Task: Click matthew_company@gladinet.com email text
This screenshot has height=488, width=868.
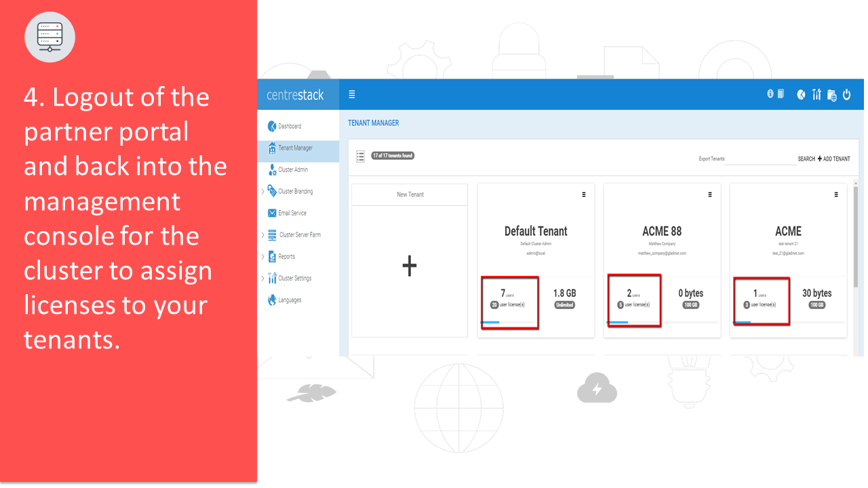Action: [x=662, y=253]
